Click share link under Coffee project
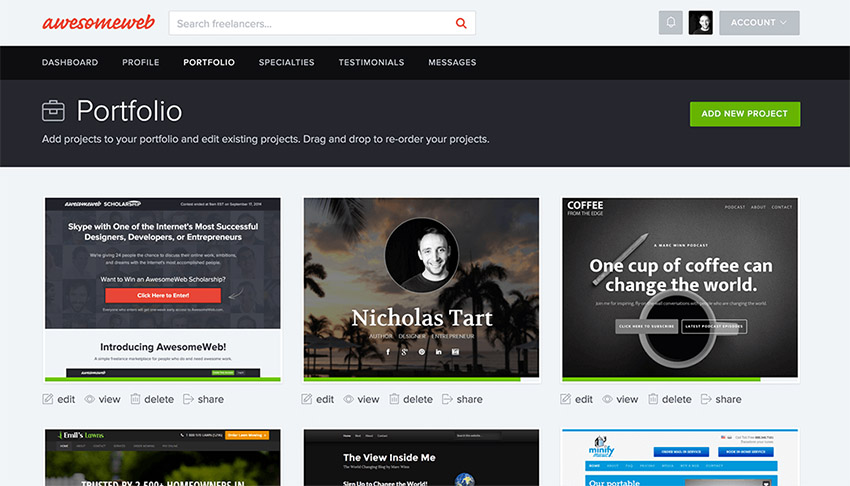 click(728, 399)
